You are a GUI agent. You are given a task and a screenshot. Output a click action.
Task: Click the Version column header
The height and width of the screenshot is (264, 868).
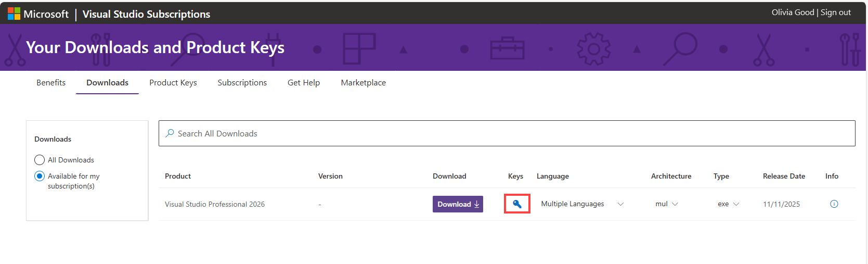pyautogui.click(x=330, y=176)
